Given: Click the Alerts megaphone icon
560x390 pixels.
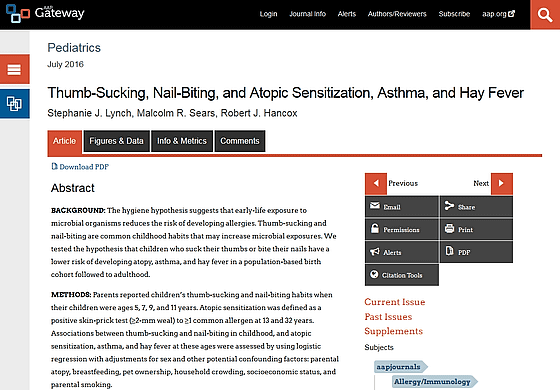Looking at the screenshot, I should 375,252.
